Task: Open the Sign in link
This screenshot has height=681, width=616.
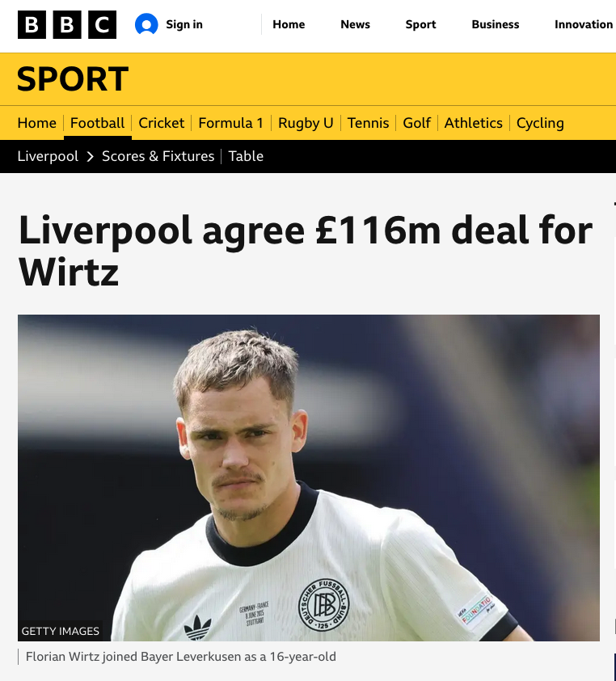Action: [x=184, y=24]
